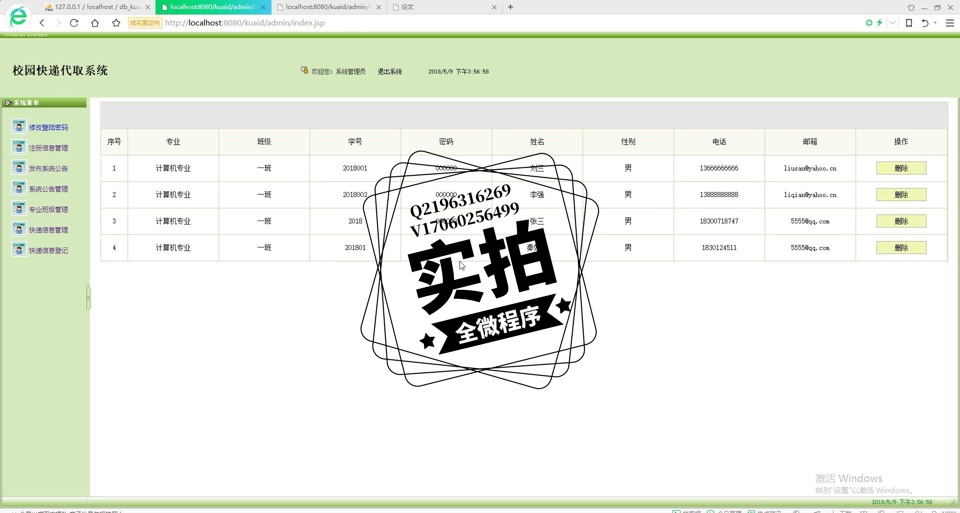Click the 退出系统 logout link
960x513 pixels.
(x=389, y=72)
